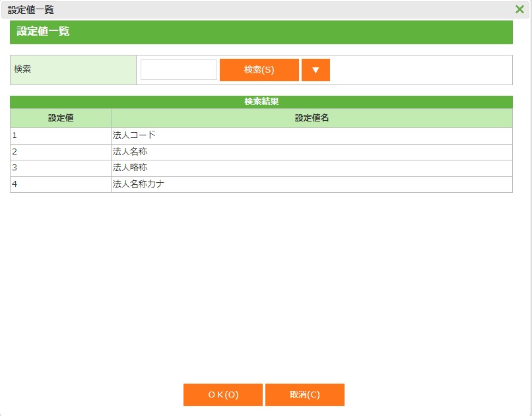Focus the 検索 text input field

(x=179, y=70)
